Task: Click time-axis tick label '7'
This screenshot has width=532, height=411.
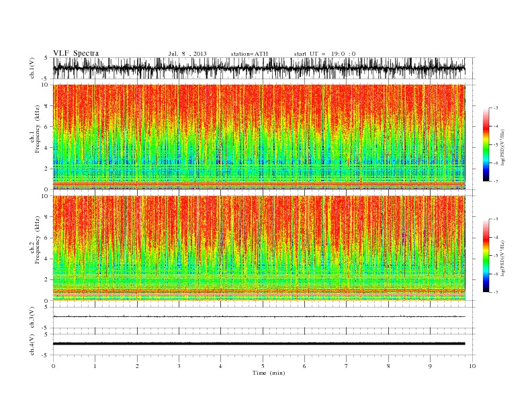Action: coord(347,366)
